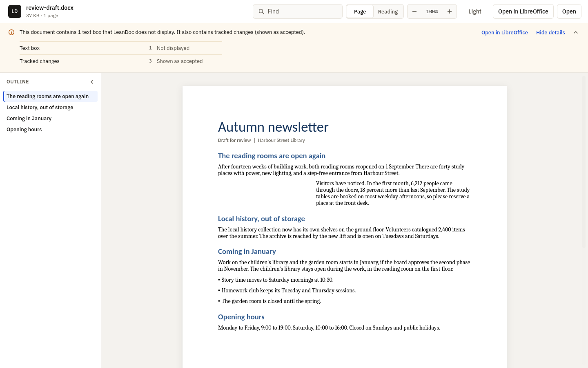This screenshot has height=368, width=588.
Task: Open 'Opening hours' from the outline
Action: pos(50,129)
